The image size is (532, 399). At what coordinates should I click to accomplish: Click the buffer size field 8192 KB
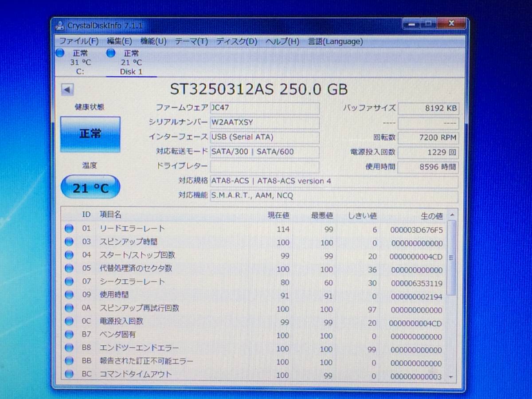click(428, 109)
